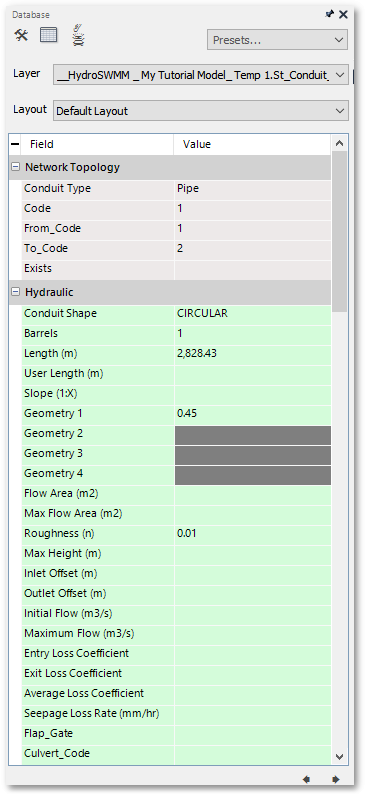Click the greyed Geometry 4 value cell

tap(253, 476)
